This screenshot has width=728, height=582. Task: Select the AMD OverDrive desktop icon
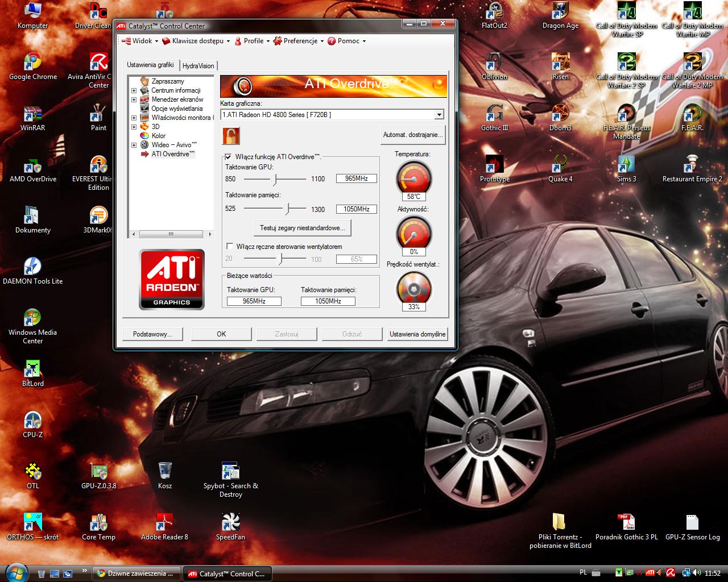pos(32,169)
